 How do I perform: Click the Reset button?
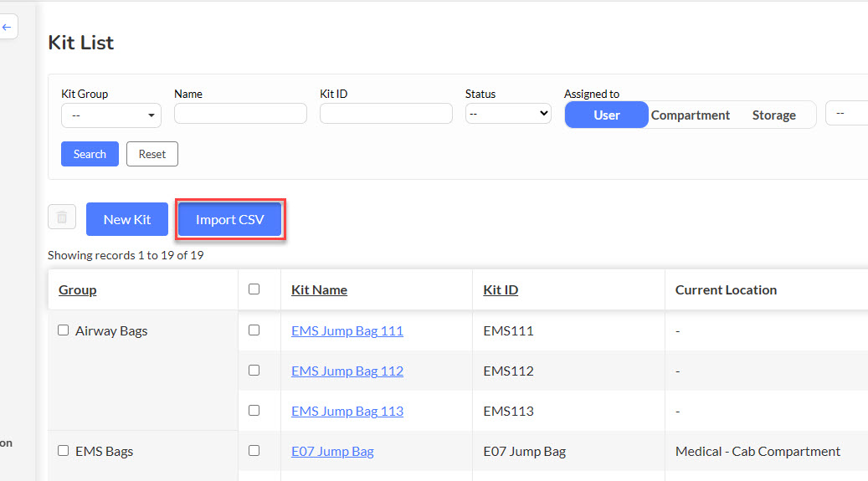point(152,154)
